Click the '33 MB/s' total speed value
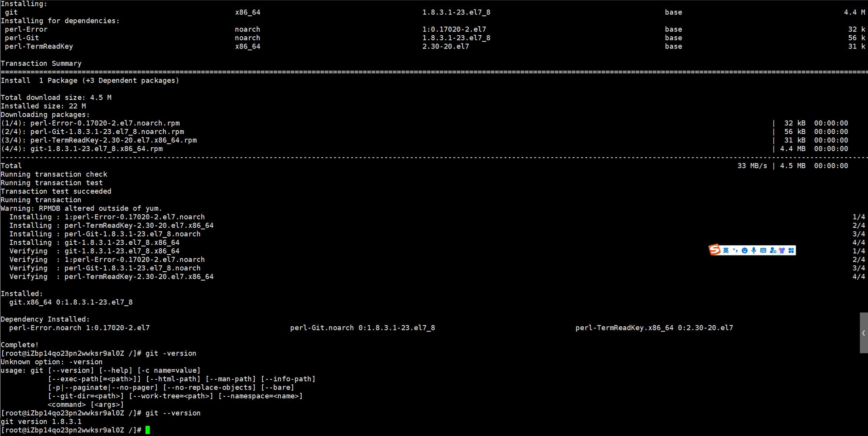Viewport: 868px width, 436px height. [x=752, y=166]
